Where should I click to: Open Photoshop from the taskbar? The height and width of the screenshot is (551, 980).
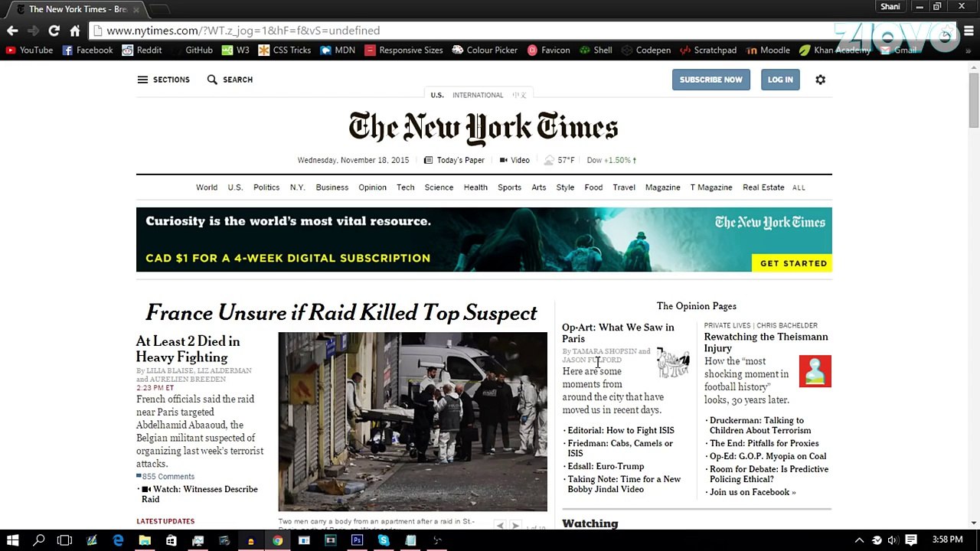coord(357,540)
